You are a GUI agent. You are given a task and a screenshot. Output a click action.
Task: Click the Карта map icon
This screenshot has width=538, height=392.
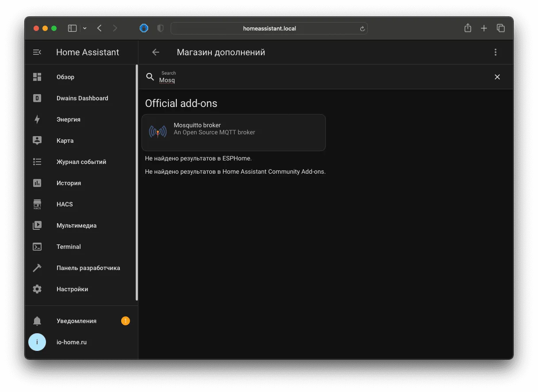pos(37,141)
